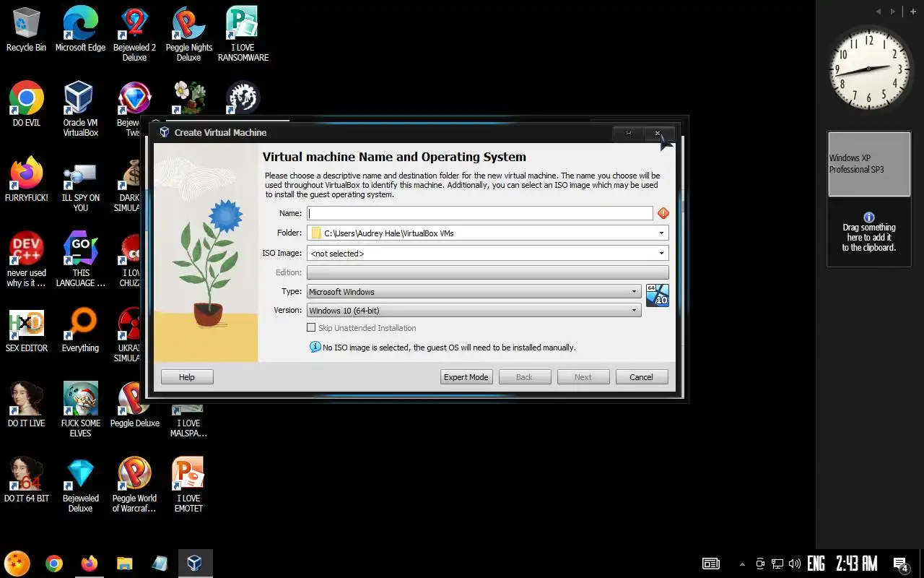Open the Dev-C++ never used shortcut
Viewport: 924px width, 578px height.
click(x=26, y=259)
